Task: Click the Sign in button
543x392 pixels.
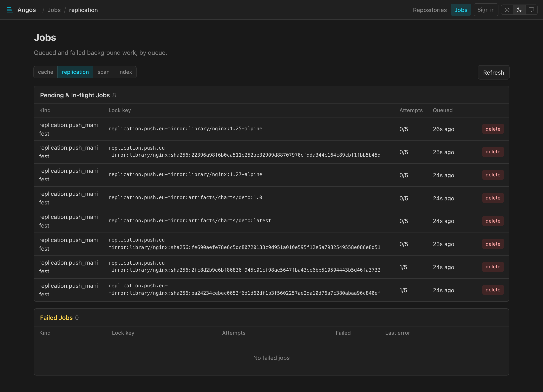Action: point(486,10)
